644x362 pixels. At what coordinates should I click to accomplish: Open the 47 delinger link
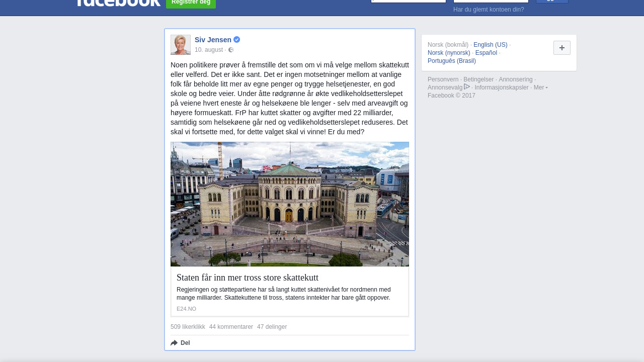click(x=272, y=327)
